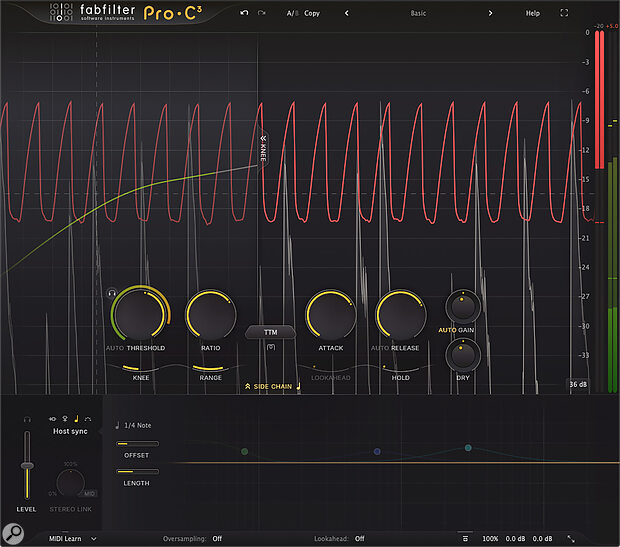The height and width of the screenshot is (547, 620).
Task: Click the RATIO knob
Action: 211,315
